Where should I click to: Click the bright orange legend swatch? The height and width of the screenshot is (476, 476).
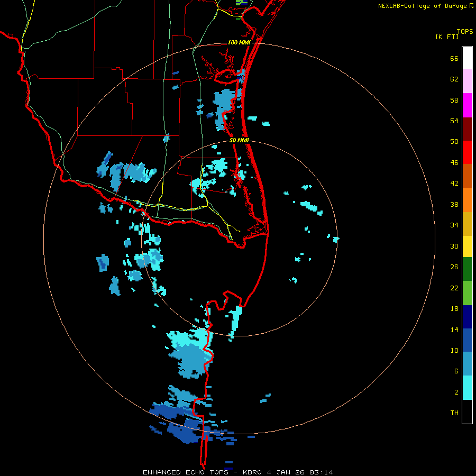tap(467, 200)
